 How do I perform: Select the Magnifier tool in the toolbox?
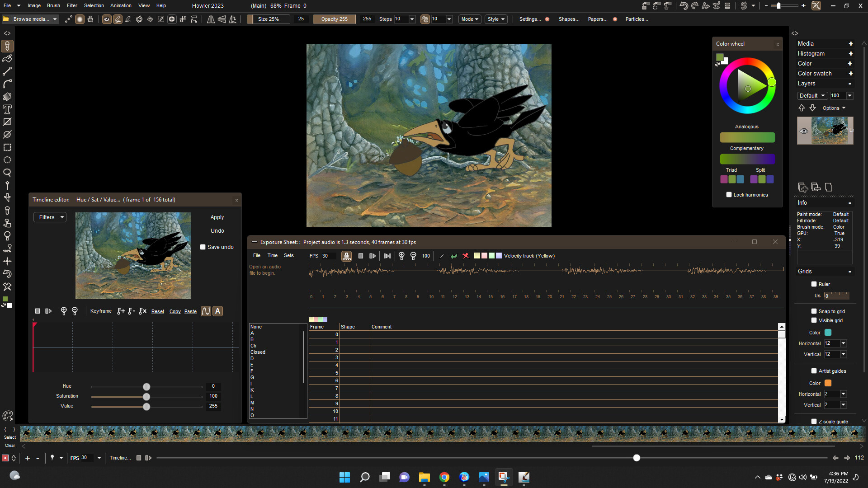click(x=7, y=172)
